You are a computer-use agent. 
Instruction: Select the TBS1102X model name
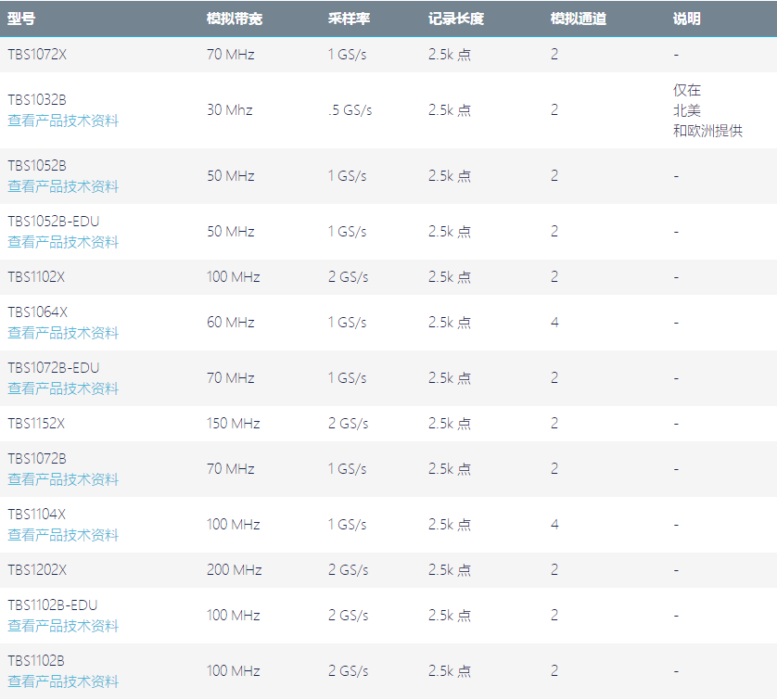[x=36, y=276]
